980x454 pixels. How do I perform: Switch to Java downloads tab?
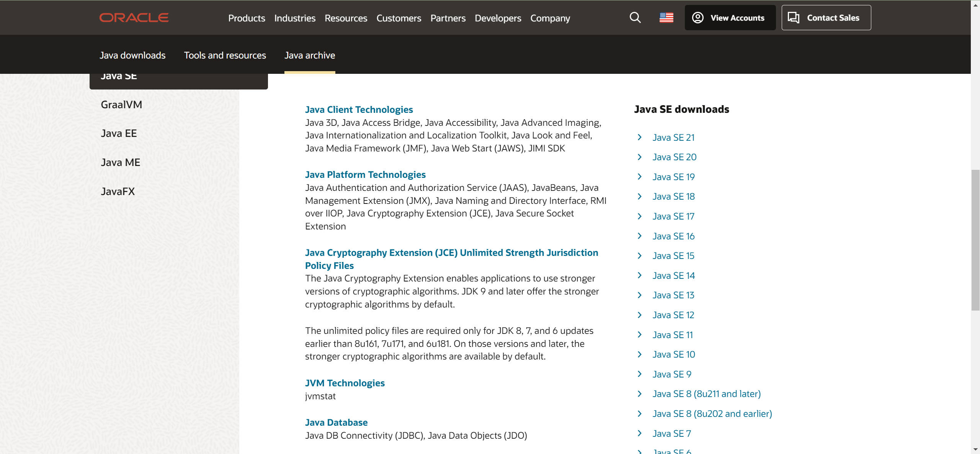pyautogui.click(x=132, y=55)
